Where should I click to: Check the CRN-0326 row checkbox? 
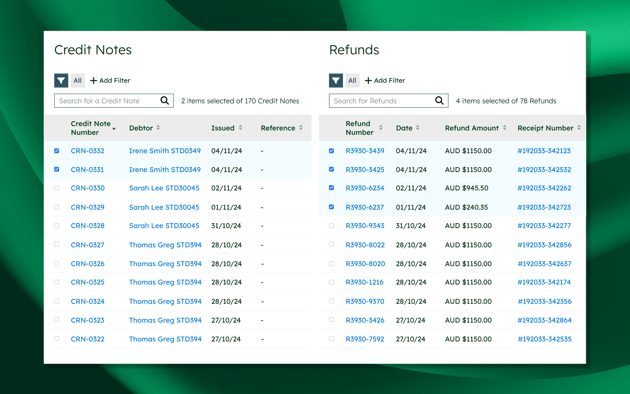(x=57, y=263)
